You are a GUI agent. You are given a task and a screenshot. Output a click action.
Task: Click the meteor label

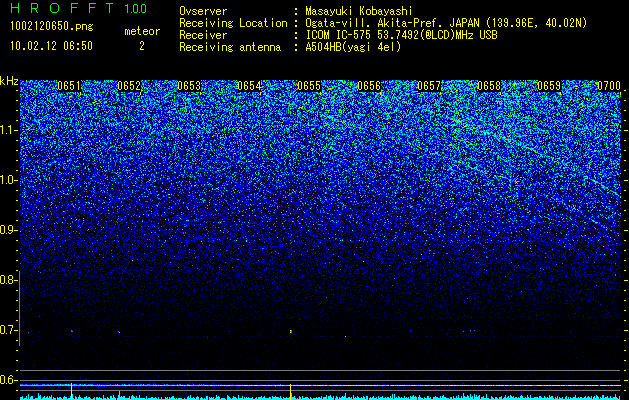(142, 31)
